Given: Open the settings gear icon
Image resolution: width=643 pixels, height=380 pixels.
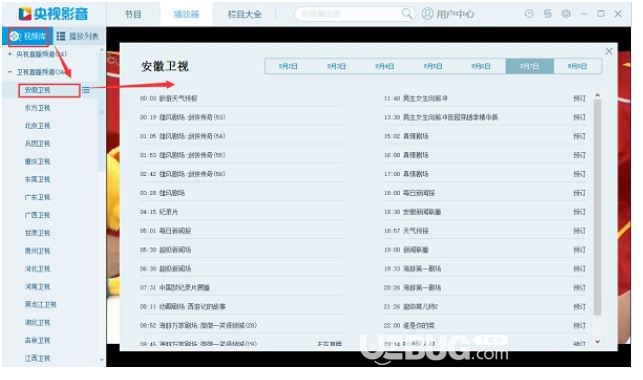Looking at the screenshot, I should click(x=566, y=14).
